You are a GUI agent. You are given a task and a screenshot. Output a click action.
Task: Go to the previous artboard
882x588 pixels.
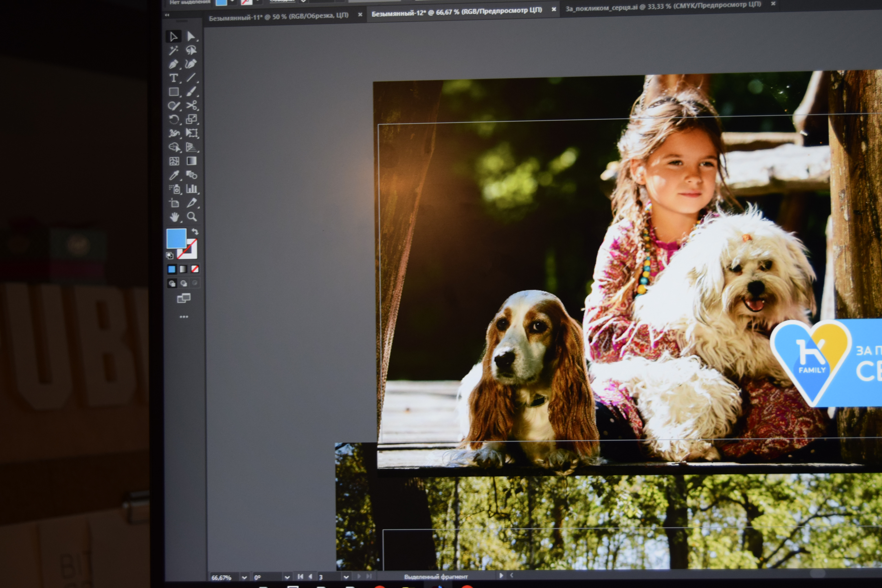tap(311, 576)
